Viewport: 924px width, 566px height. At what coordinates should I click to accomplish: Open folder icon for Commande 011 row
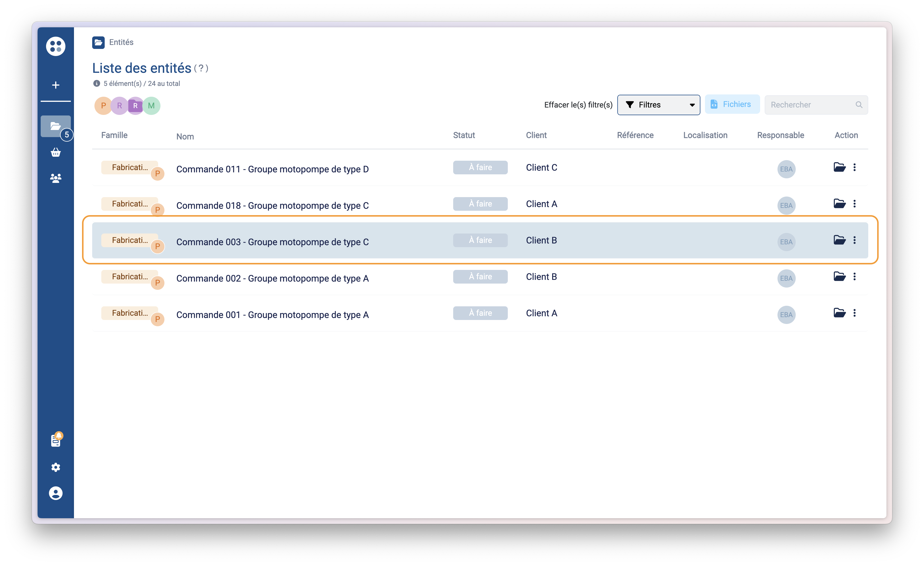click(839, 167)
